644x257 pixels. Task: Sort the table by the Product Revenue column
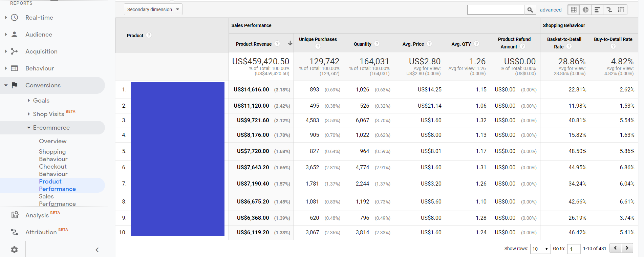point(254,44)
